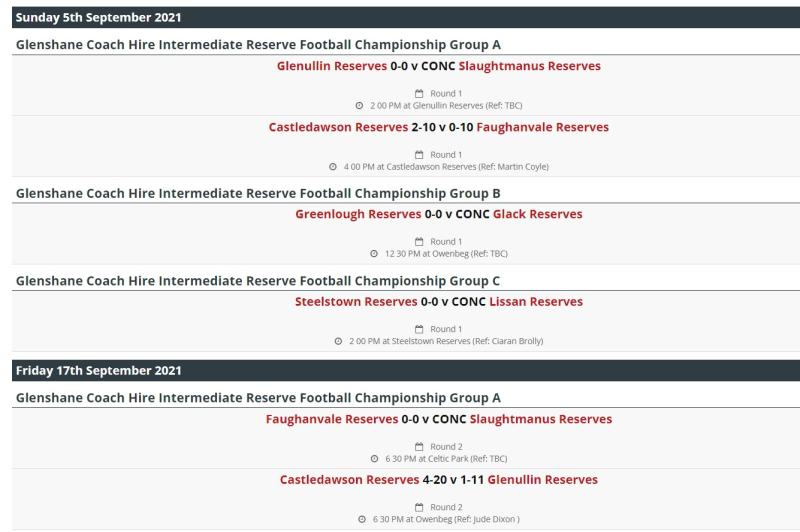Open Glack Reserves team link
The height and width of the screenshot is (532, 800).
click(x=537, y=214)
